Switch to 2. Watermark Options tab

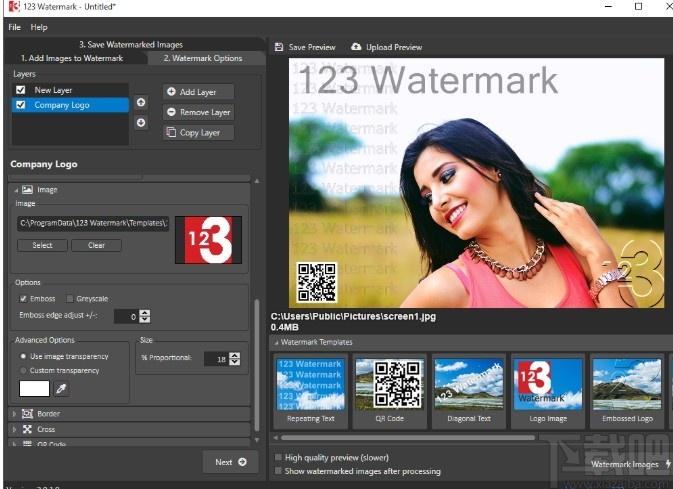(203, 58)
